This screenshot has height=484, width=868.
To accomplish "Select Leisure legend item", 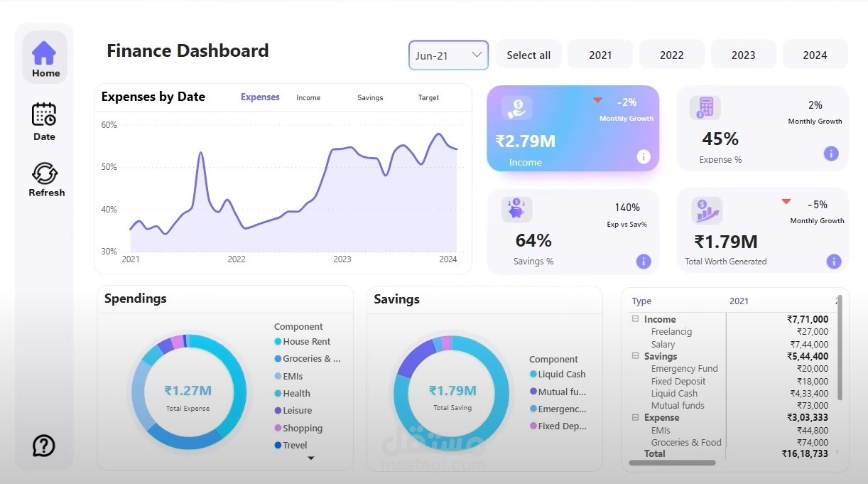I will pyautogui.click(x=293, y=410).
